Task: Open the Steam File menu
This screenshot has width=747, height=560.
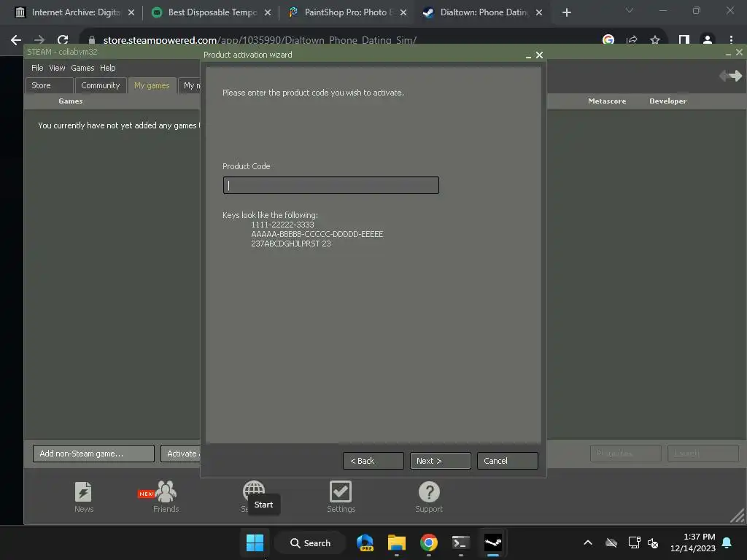Action: 37,68
